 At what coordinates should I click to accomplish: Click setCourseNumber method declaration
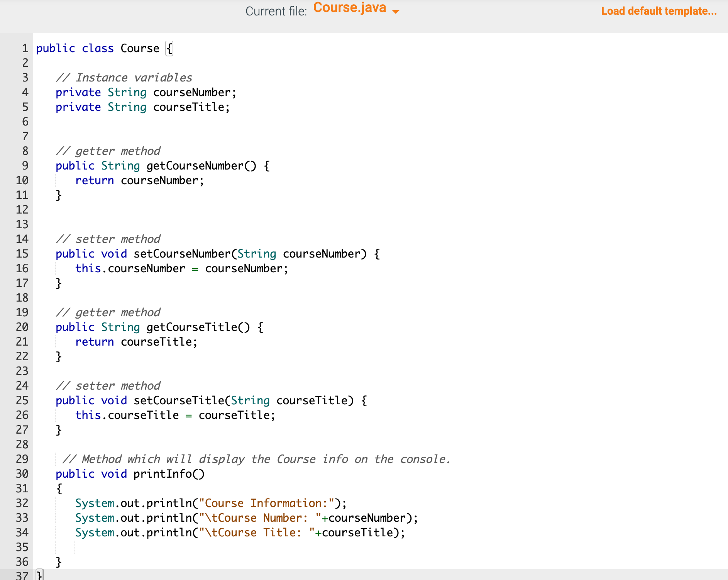coord(218,254)
